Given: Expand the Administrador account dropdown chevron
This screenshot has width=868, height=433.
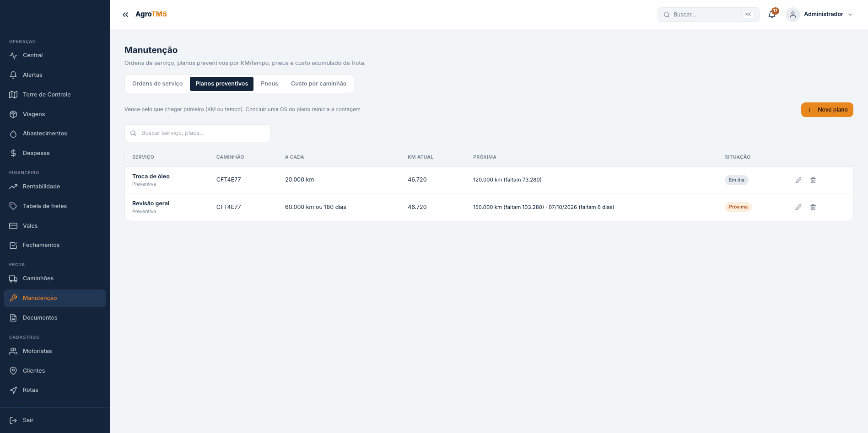Looking at the screenshot, I should [850, 15].
